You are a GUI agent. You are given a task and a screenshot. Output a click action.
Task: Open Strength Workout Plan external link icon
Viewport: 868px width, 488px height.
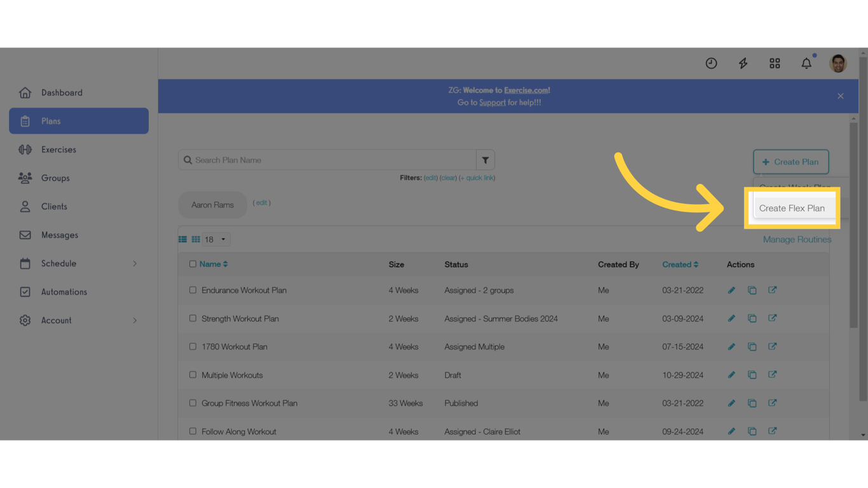pos(773,318)
